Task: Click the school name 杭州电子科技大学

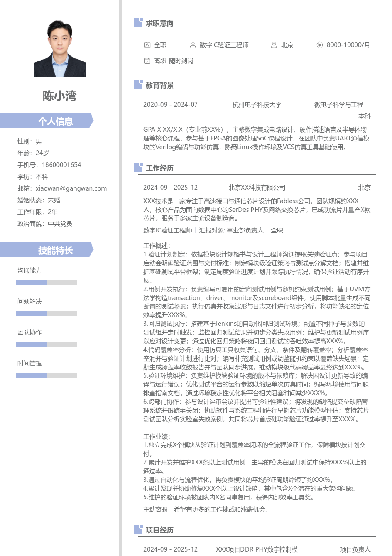Action: pyautogui.click(x=257, y=105)
